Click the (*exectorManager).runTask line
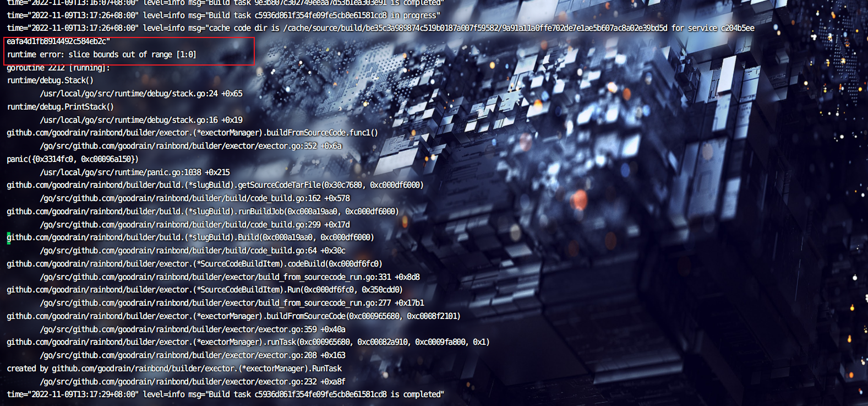 pyautogui.click(x=248, y=342)
